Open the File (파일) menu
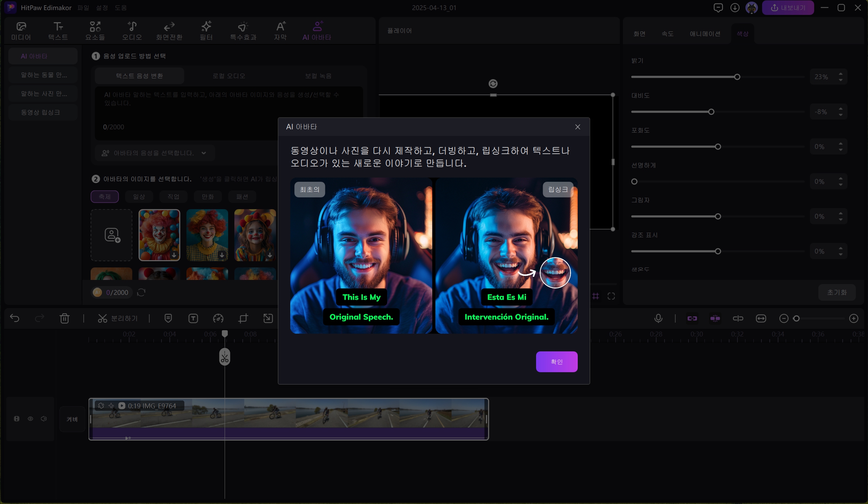Image resolution: width=868 pixels, height=504 pixels. pos(83,8)
